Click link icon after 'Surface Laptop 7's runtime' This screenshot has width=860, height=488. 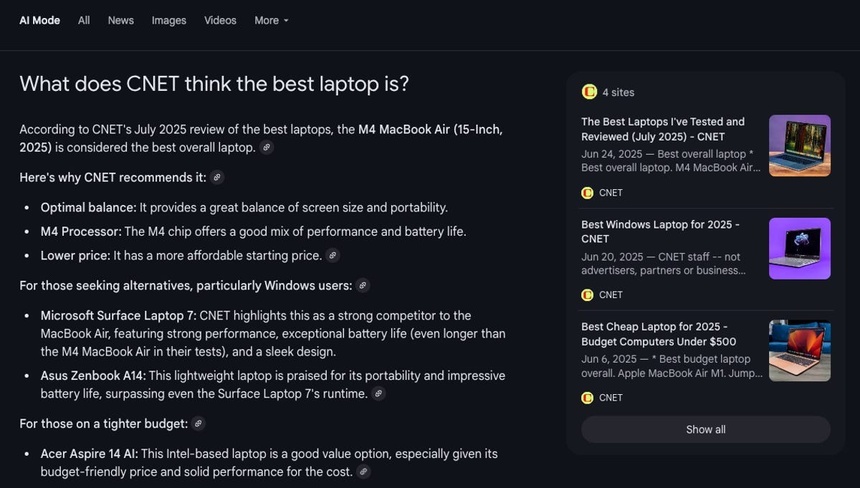[378, 394]
